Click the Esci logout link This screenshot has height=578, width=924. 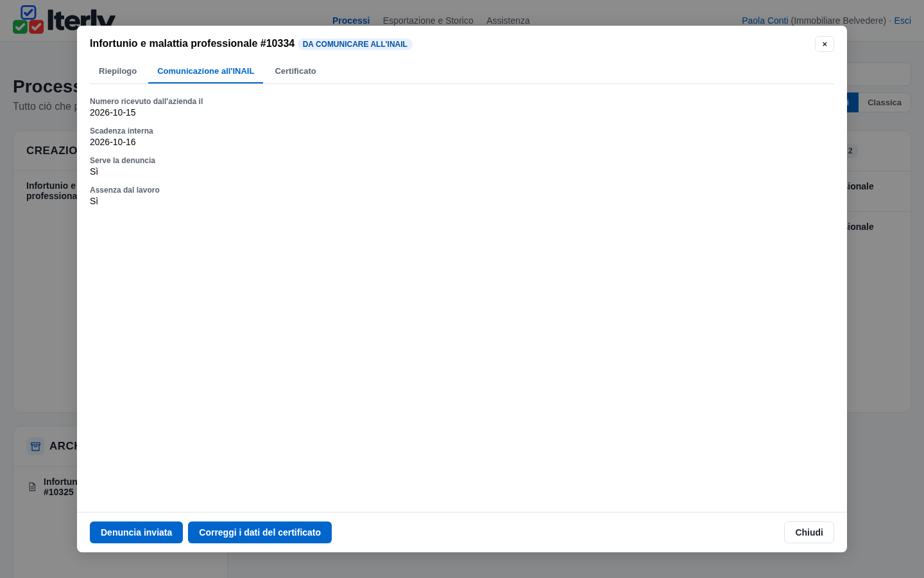903,21
